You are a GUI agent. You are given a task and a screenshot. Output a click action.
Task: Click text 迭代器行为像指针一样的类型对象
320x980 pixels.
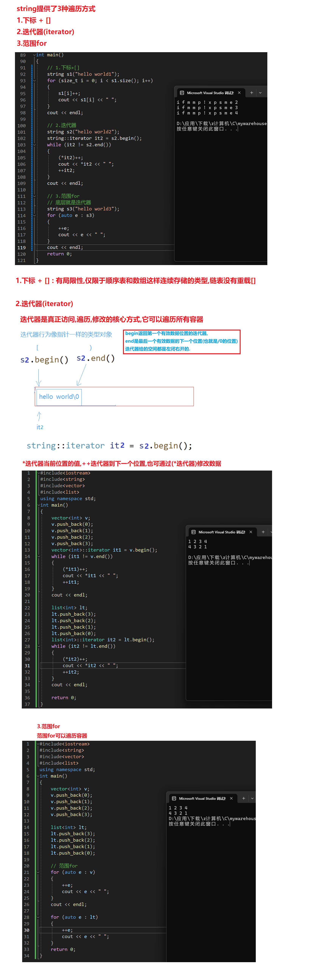pyautogui.click(x=66, y=334)
